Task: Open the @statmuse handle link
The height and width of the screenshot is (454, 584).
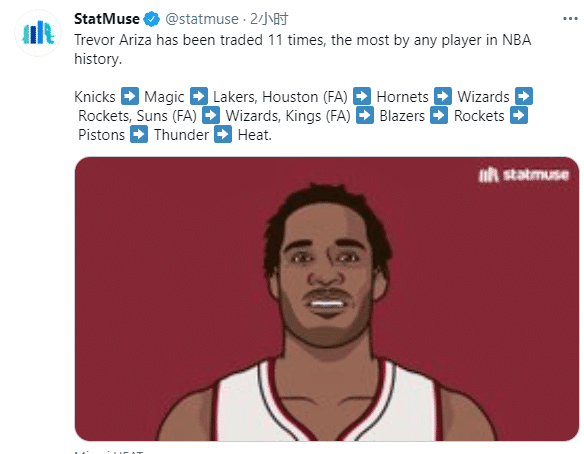Action: click(202, 19)
